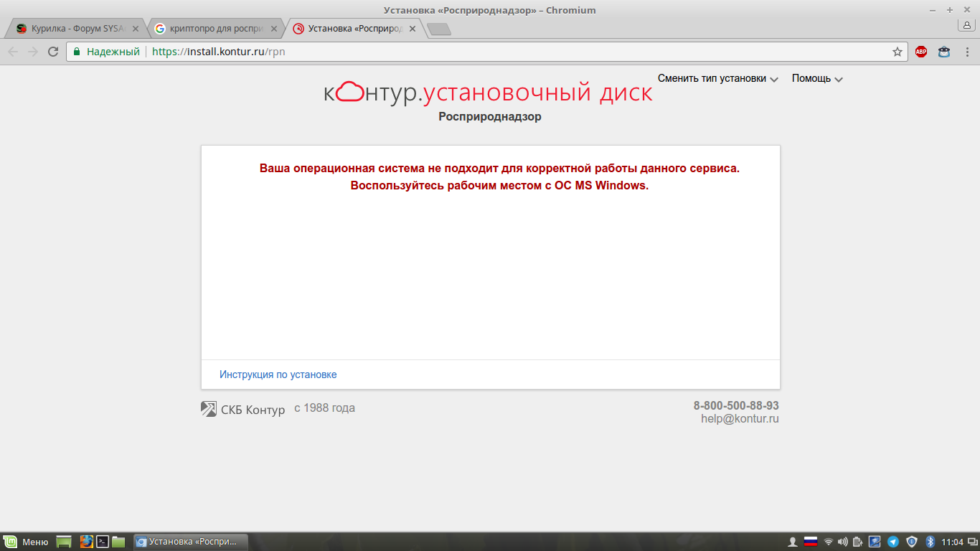Click the show desktop taskbar icon
980x551 pixels.
[x=64, y=542]
